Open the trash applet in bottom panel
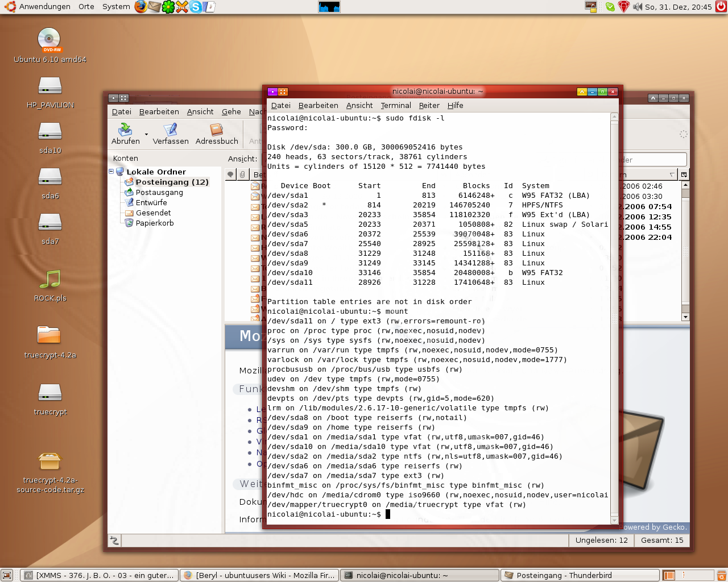Image resolution: width=728 pixels, height=582 pixels. point(721,575)
